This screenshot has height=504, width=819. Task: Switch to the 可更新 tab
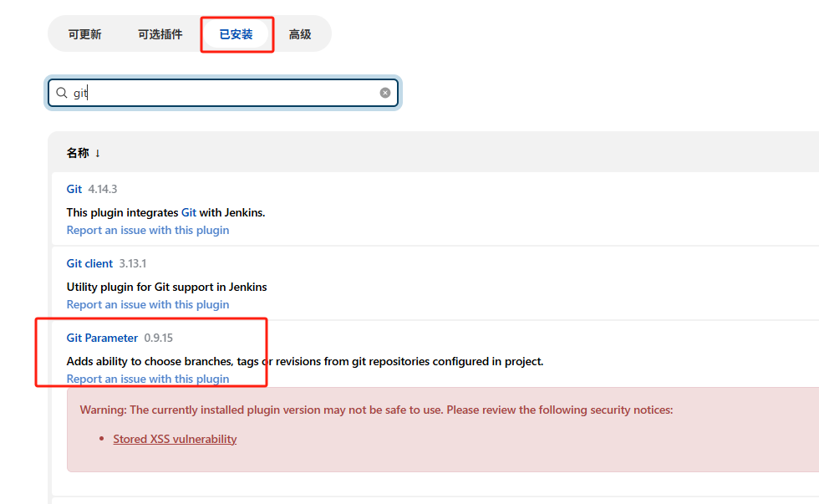click(84, 34)
